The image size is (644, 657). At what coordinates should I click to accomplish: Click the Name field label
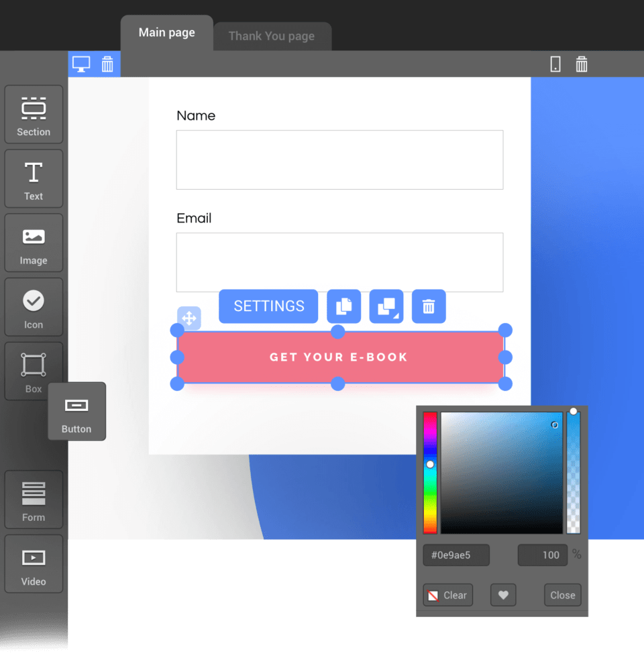(x=196, y=115)
